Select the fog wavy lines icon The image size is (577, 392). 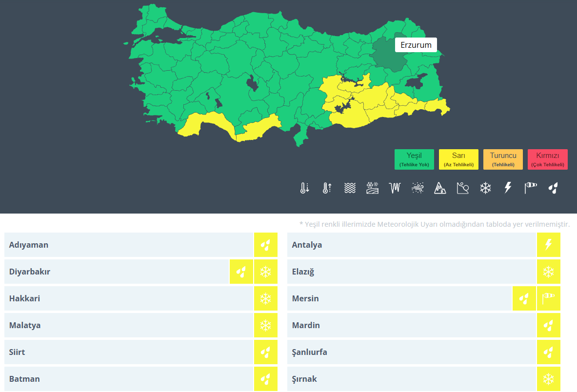tap(350, 188)
